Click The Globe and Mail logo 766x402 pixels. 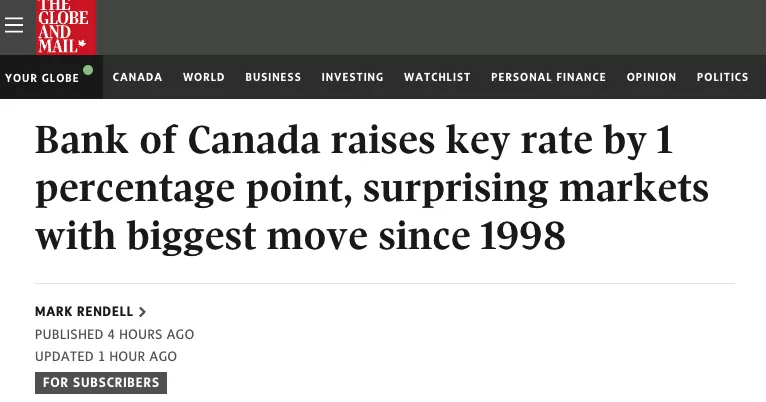pyautogui.click(x=66, y=27)
